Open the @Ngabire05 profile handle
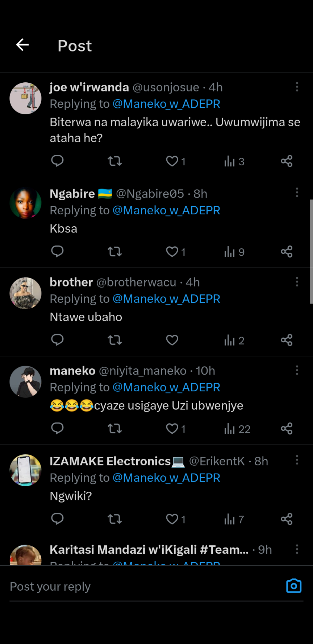 (x=150, y=194)
